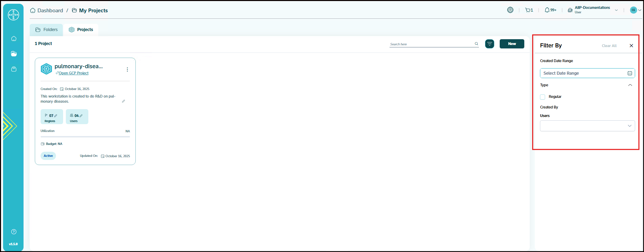
Task: Open the project card three-dot menu
Action: [x=127, y=70]
